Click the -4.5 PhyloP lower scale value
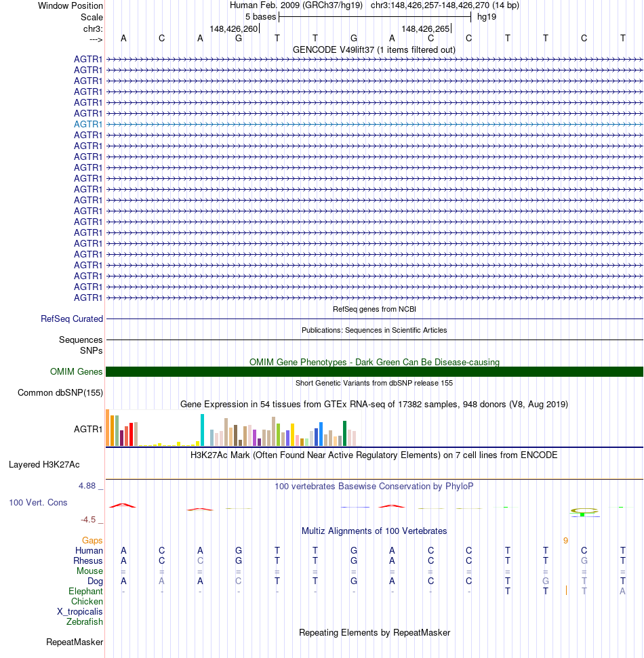This screenshot has width=644, height=658. point(88,520)
